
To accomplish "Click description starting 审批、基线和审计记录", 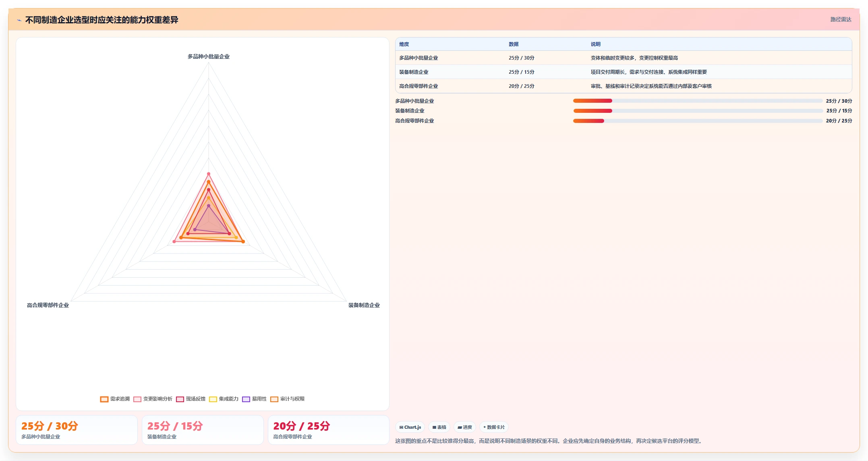I will point(651,86).
